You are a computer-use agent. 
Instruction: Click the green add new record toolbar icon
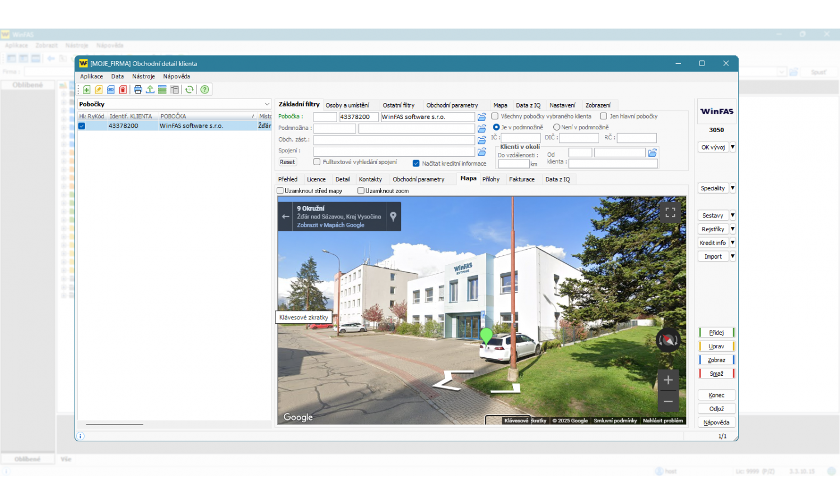87,90
